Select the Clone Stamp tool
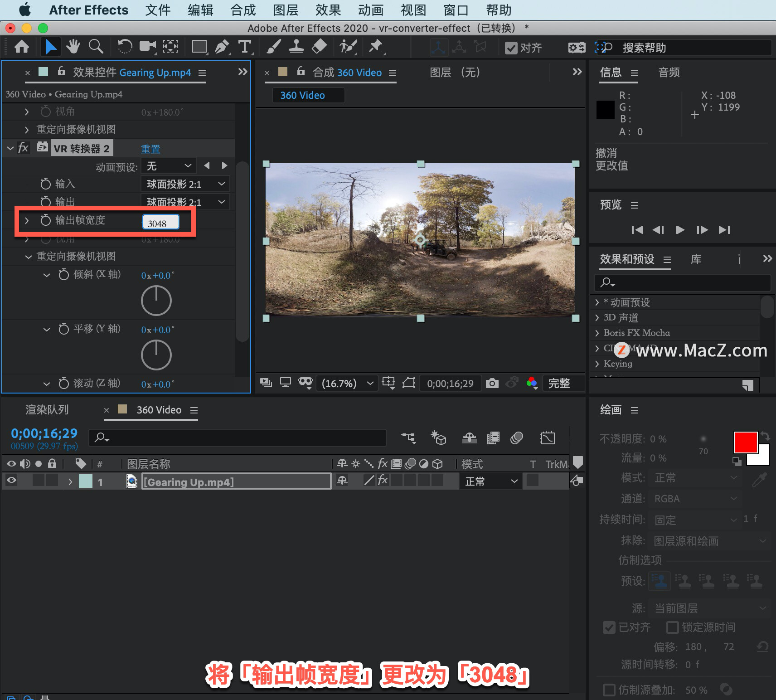The width and height of the screenshot is (776, 700). coord(296,47)
